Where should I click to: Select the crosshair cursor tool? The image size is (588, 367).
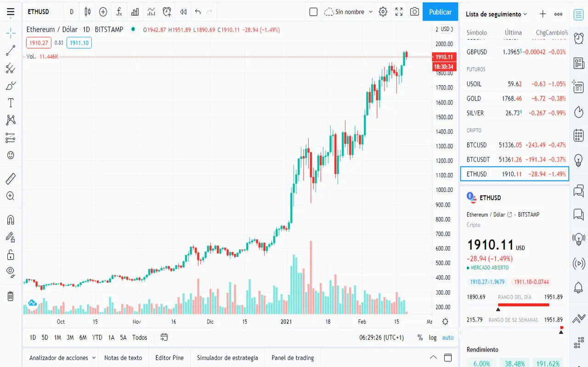point(11,33)
